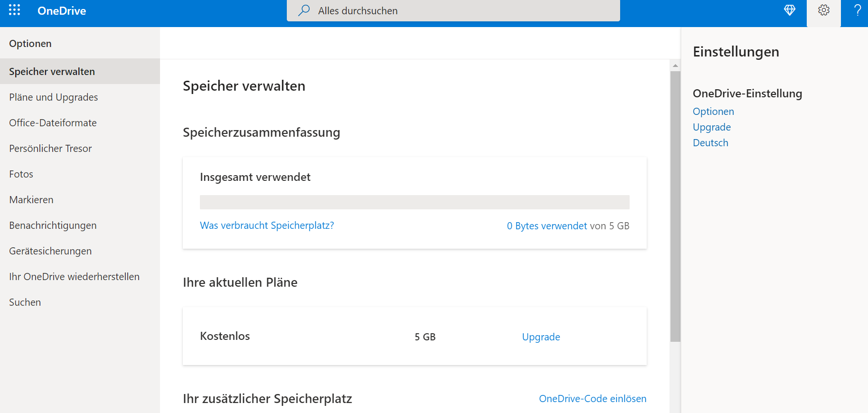Open the 'Suchen' option
Image resolution: width=868 pixels, height=413 pixels.
pyautogui.click(x=80, y=302)
